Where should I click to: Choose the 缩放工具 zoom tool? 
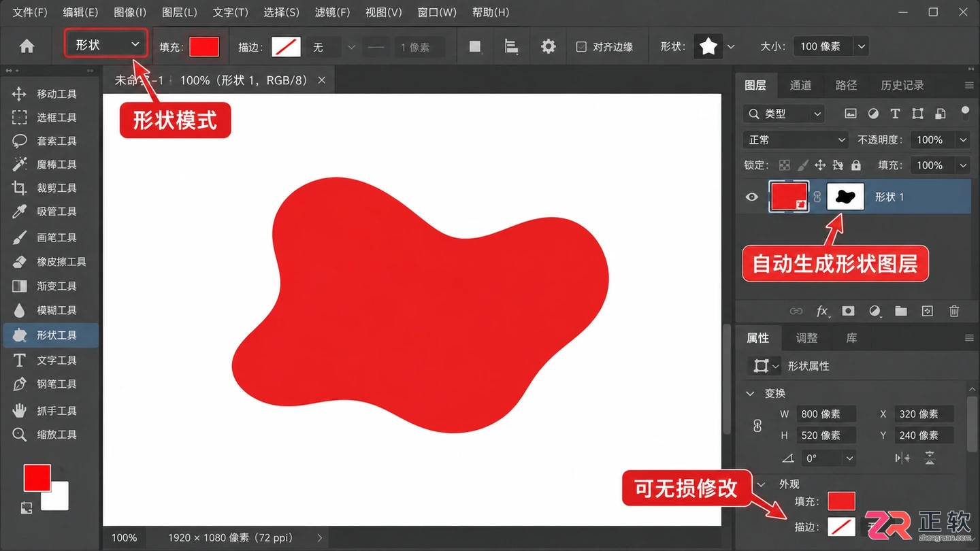click(x=45, y=435)
